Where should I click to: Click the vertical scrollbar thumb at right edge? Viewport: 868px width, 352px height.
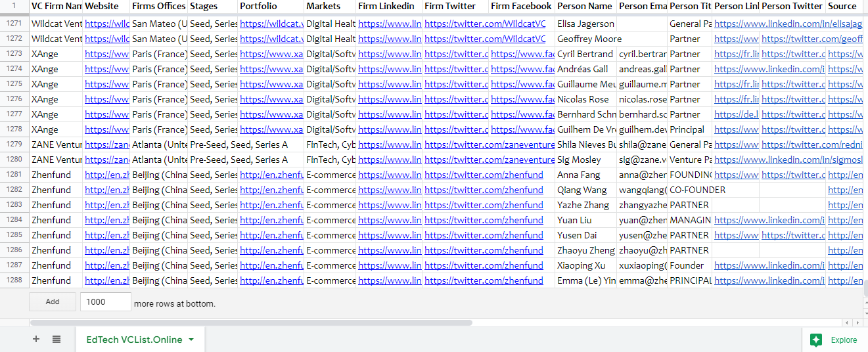(865, 288)
